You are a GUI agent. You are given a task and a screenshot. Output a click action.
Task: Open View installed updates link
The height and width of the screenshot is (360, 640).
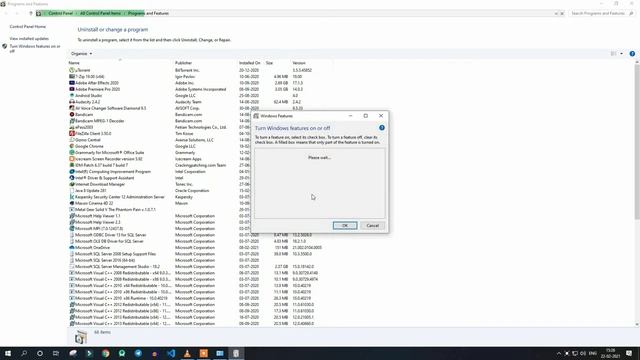29,38
